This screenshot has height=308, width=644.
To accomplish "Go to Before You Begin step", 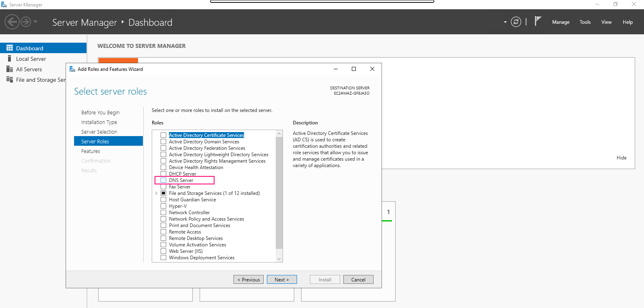I will (100, 112).
